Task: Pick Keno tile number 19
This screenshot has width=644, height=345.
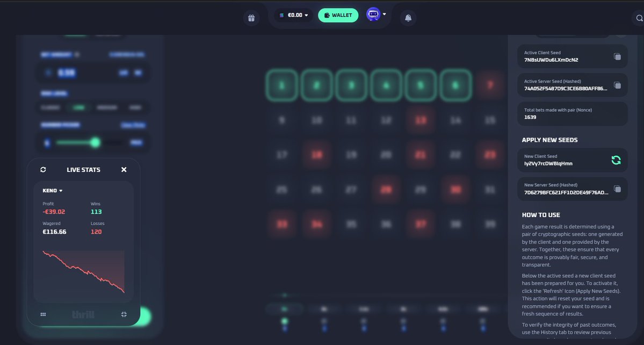Action: pos(351,155)
